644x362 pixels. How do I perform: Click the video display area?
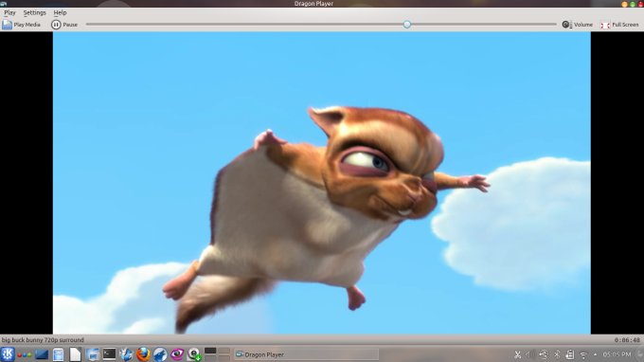click(x=322, y=183)
